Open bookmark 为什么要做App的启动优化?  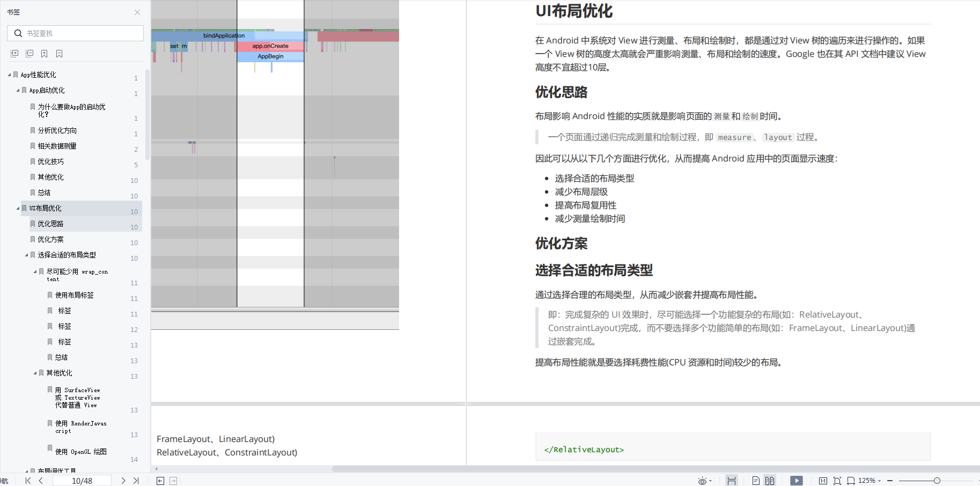[x=71, y=111]
